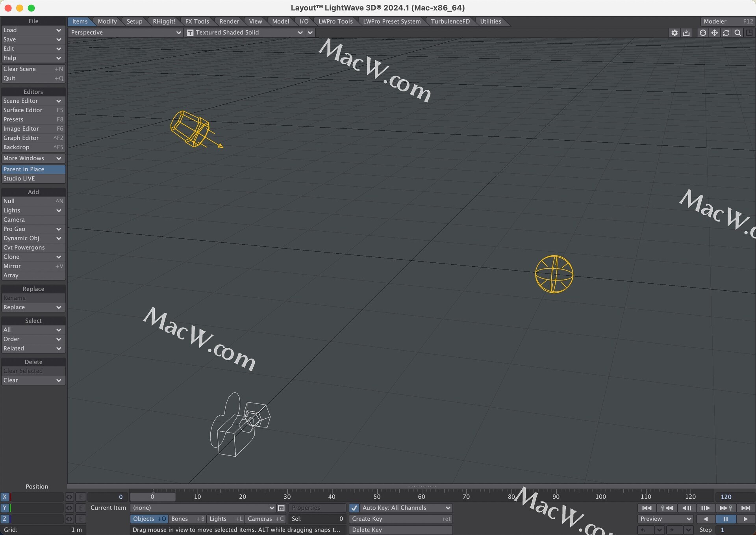Open the Preview dropdown menu
The width and height of the screenshot is (756, 535).
[665, 519]
